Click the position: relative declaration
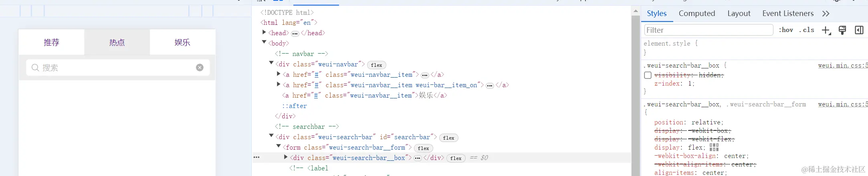The height and width of the screenshot is (176, 868). pos(689,122)
